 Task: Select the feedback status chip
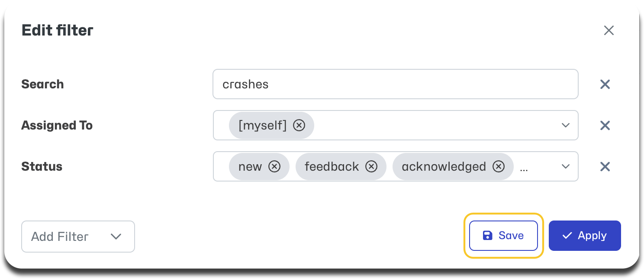pyautogui.click(x=332, y=167)
